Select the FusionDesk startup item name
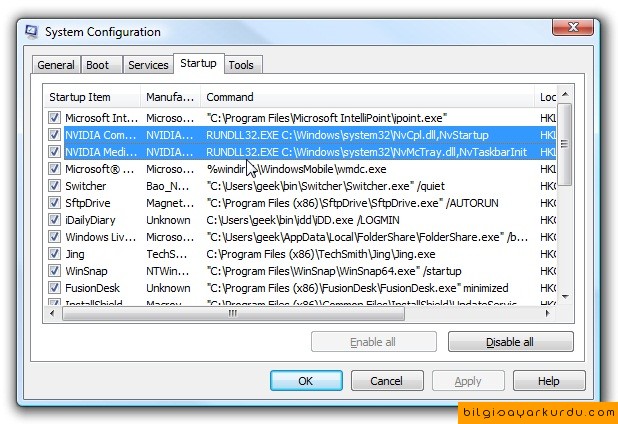The width and height of the screenshot is (618, 424). point(92,288)
